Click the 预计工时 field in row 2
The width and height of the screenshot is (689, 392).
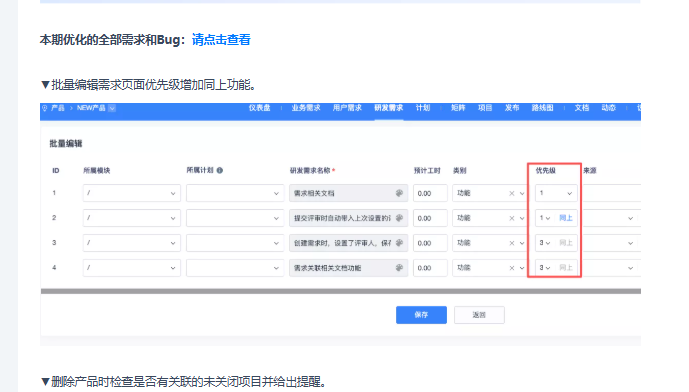[430, 218]
